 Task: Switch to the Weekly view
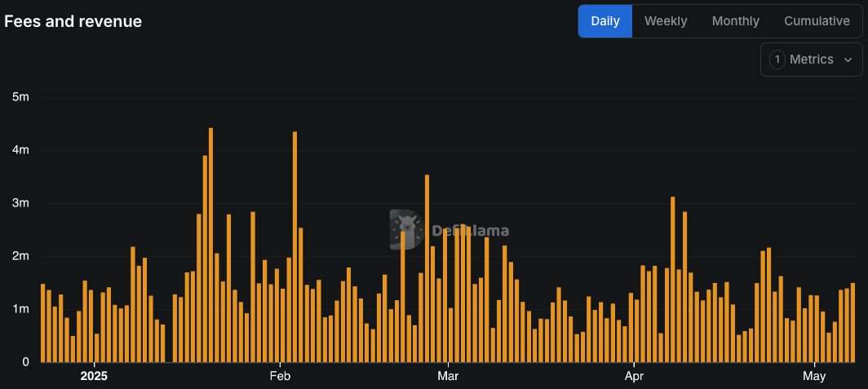[666, 21]
